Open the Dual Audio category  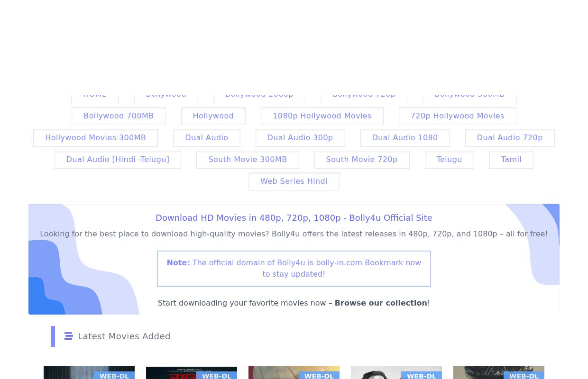(207, 138)
